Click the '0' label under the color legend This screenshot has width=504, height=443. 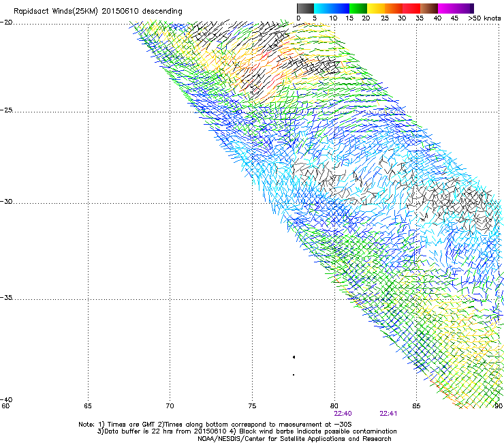[298, 18]
